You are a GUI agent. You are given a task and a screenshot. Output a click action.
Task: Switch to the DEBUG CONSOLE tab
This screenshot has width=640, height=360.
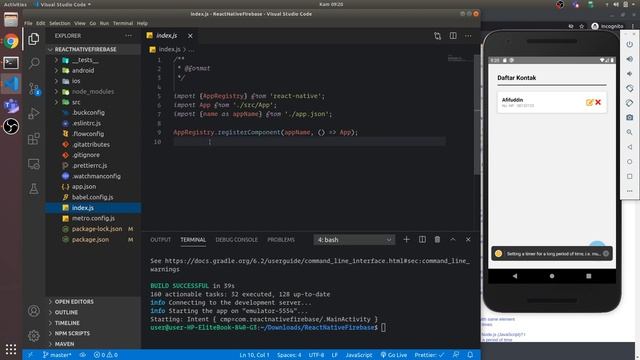coord(236,240)
